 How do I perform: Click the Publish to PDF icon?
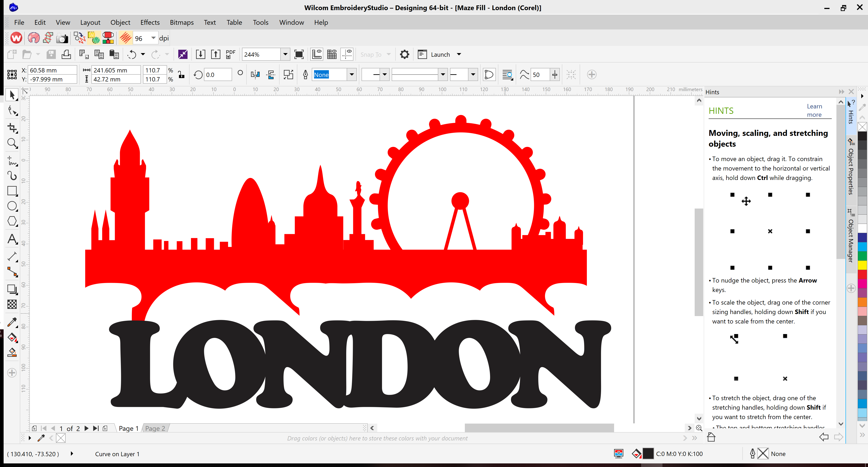[x=231, y=54]
